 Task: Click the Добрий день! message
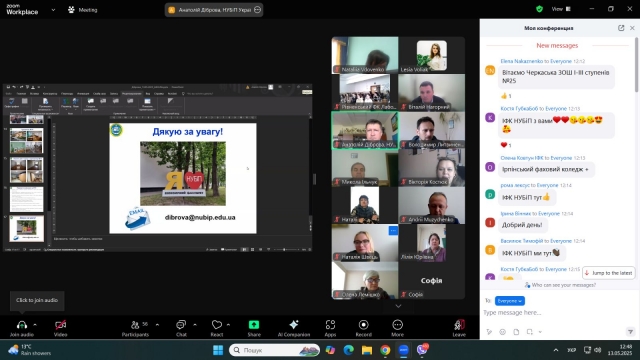522,224
